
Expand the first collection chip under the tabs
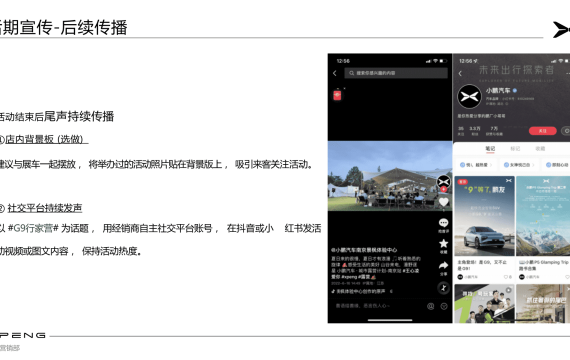tap(476, 165)
